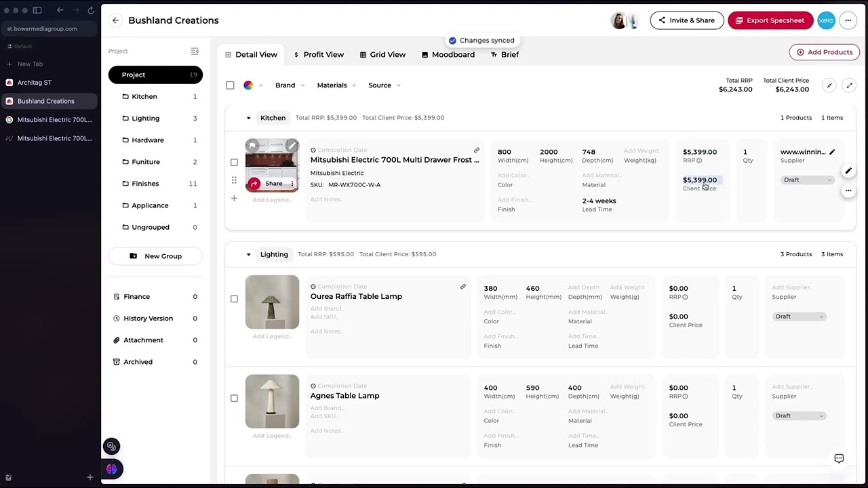This screenshot has height=488, width=868.
Task: Click the round icon above the brain icon
Action: point(111,446)
